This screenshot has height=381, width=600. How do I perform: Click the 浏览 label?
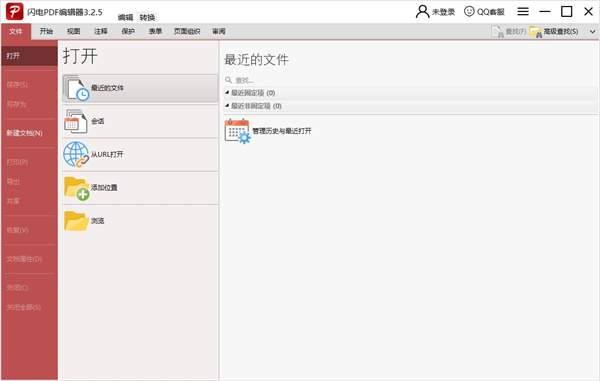(x=98, y=221)
